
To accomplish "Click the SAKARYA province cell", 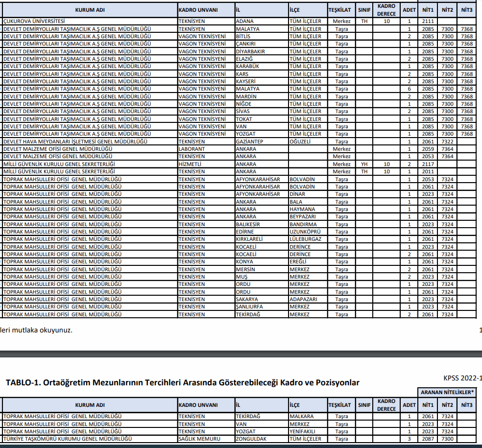I will click(262, 299).
